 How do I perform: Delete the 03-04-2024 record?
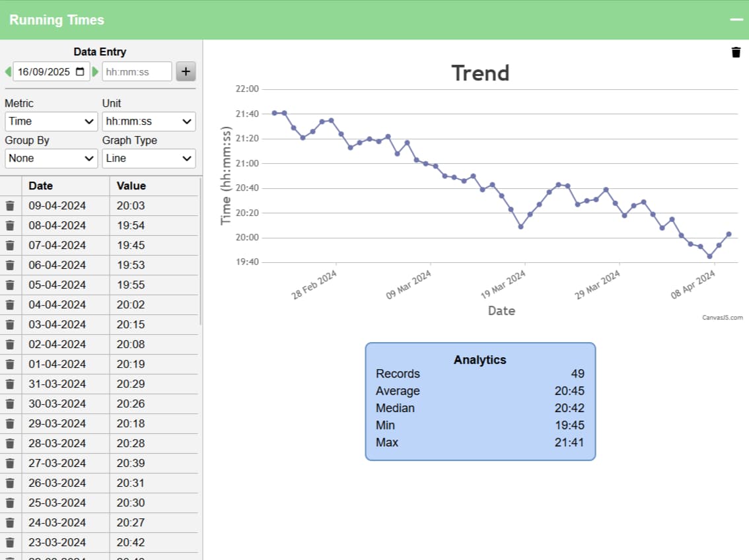click(10, 325)
